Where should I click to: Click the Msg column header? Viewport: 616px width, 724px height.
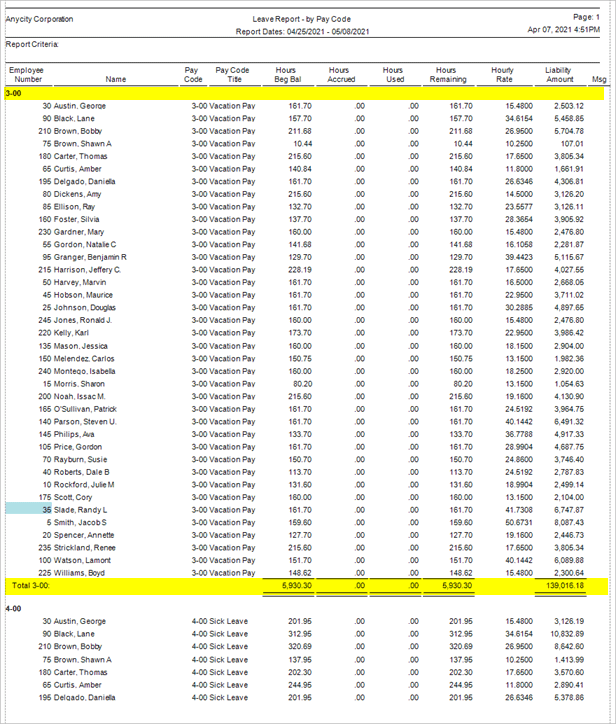599,79
